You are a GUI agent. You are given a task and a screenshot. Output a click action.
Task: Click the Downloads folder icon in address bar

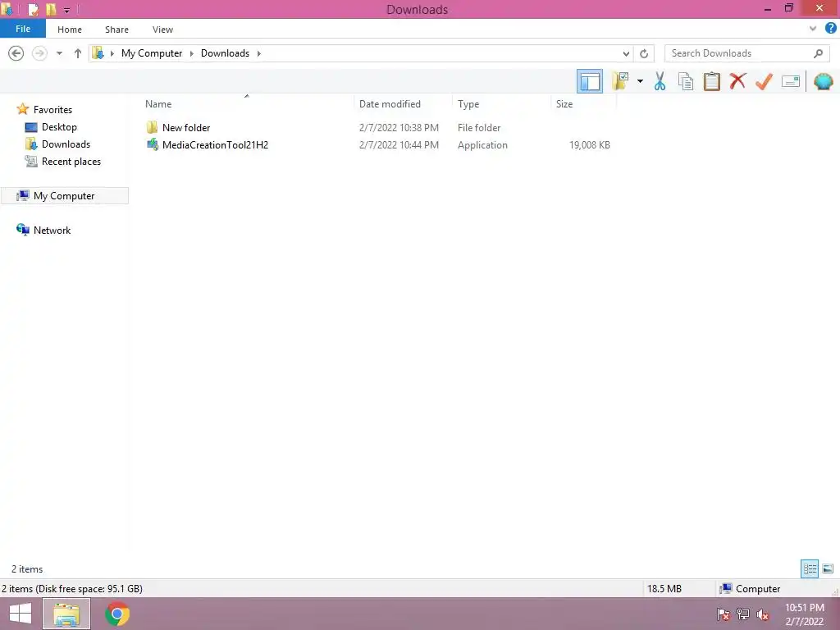pos(98,53)
